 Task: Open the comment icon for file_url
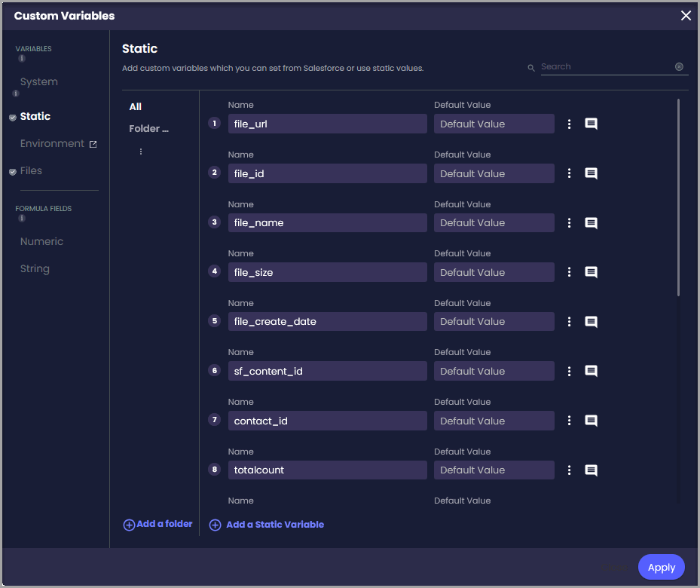[x=591, y=124]
